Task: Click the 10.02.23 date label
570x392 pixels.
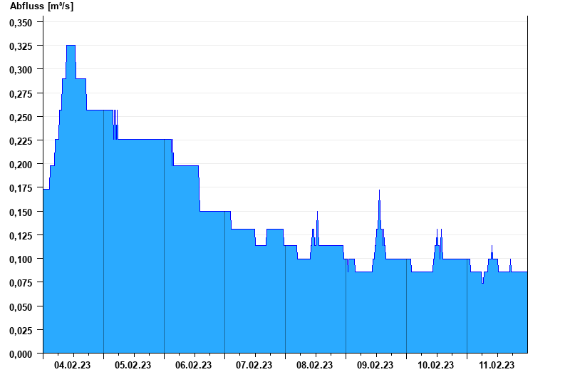Action: [435, 365]
